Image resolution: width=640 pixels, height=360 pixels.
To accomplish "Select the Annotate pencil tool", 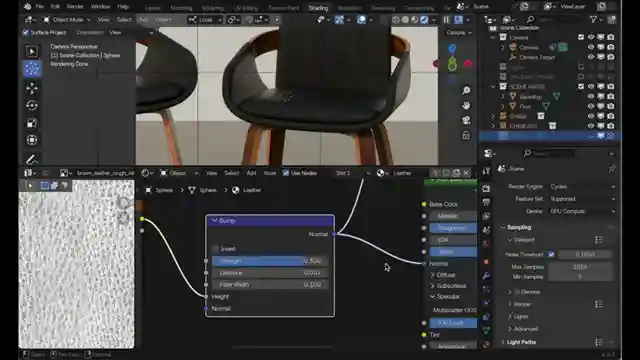I will 32,159.
